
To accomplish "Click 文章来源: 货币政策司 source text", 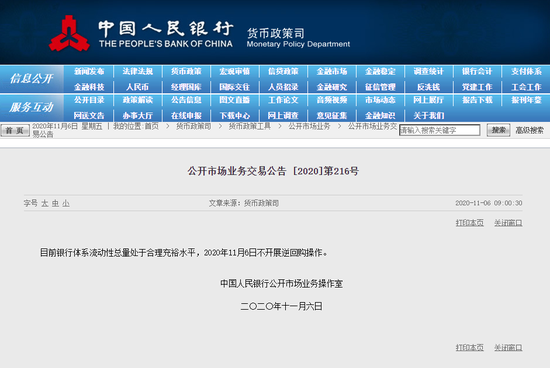I will [244, 203].
